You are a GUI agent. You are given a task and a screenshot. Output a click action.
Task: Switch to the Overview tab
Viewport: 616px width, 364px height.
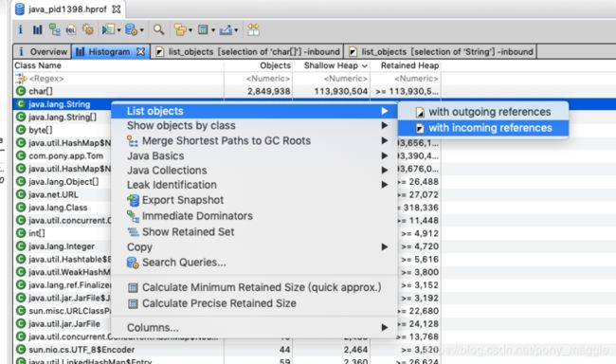point(42,51)
